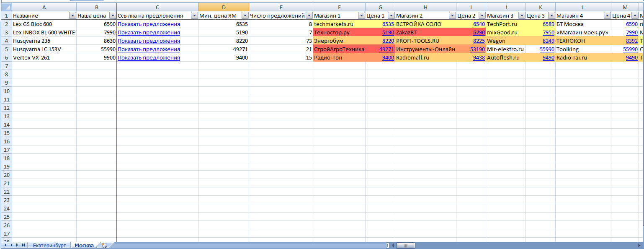The width and height of the screenshot is (644, 249).
Task: Open filter dropdown for Цена 2
Action: [482, 16]
